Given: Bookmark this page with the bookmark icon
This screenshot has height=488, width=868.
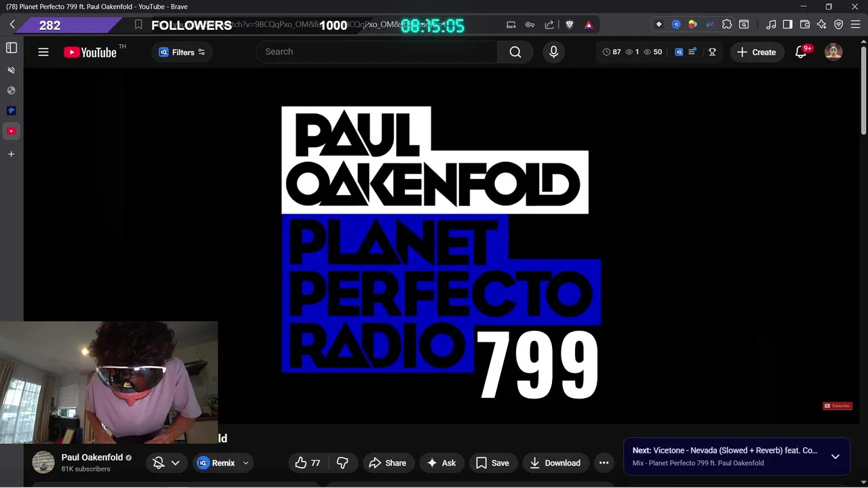Looking at the screenshot, I should (138, 24).
